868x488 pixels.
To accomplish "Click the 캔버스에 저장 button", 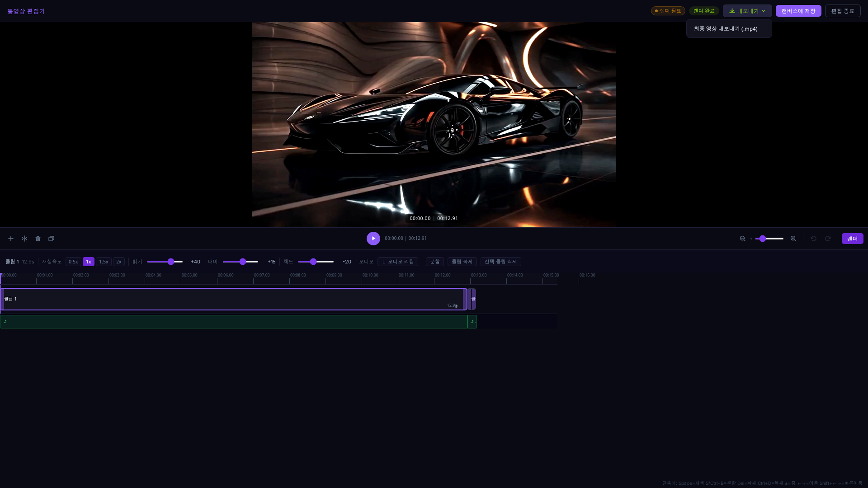I will point(798,11).
